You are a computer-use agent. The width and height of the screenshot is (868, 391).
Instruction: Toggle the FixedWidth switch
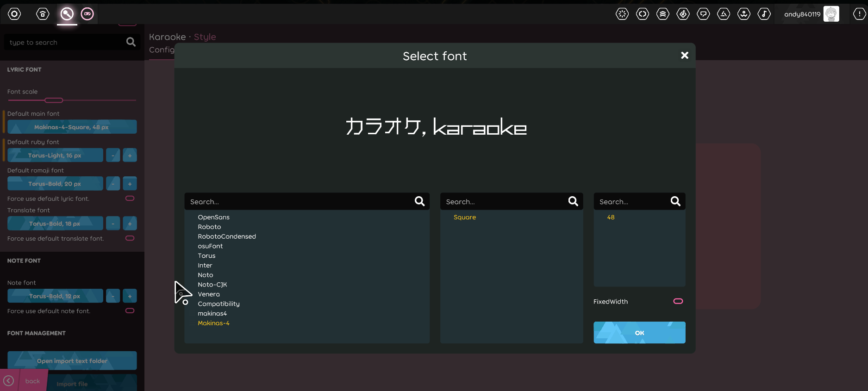pos(678,301)
